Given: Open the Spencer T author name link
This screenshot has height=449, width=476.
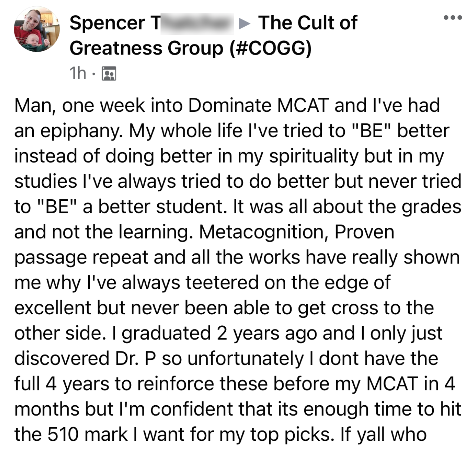Looking at the screenshot, I should (115, 23).
